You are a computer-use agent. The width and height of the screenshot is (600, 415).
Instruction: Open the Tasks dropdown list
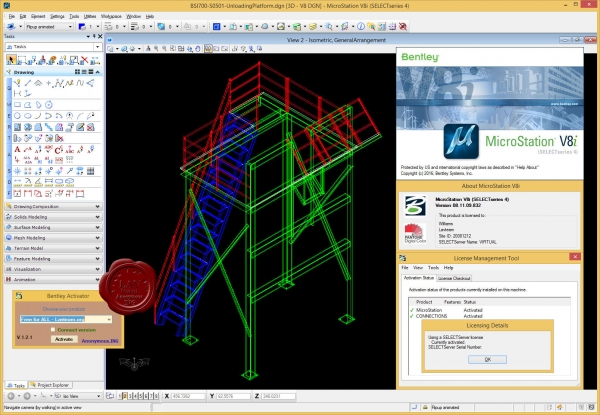[x=98, y=47]
